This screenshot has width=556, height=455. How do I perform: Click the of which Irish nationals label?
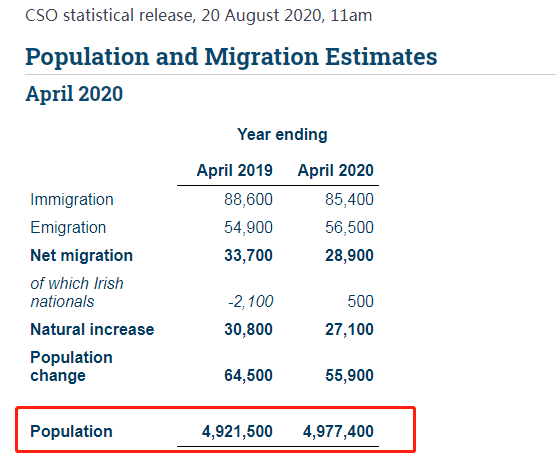[x=77, y=293]
